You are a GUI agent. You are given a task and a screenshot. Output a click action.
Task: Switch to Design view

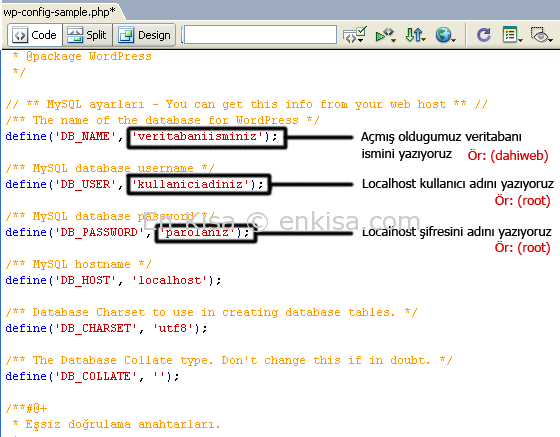point(144,35)
